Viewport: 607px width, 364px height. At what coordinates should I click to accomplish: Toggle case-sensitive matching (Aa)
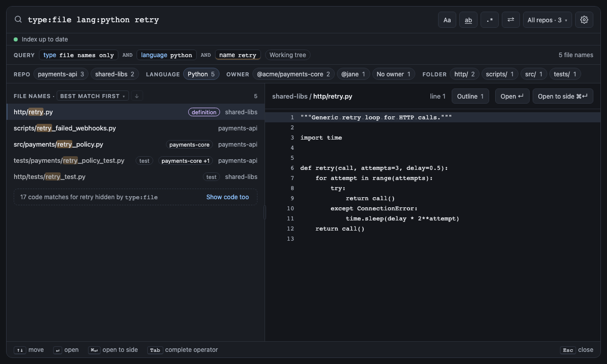[447, 20]
